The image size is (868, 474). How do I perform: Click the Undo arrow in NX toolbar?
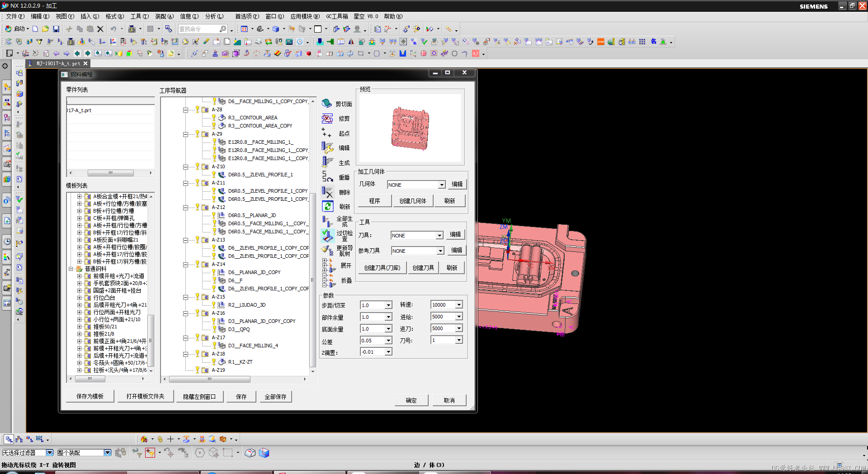pos(113,29)
